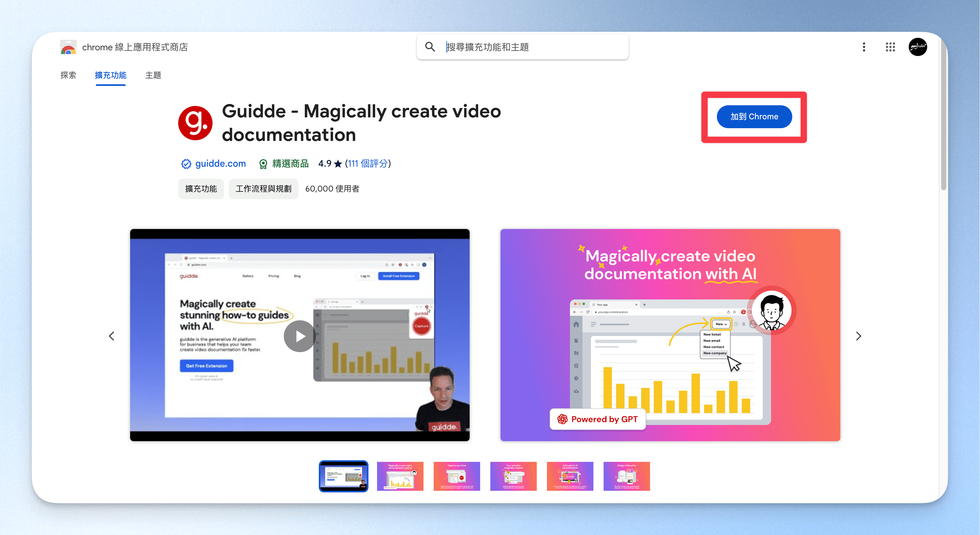Viewport: 980px width, 535px height.
Task: Click chrome 線上應用程式商店 title text
Action: [x=135, y=47]
